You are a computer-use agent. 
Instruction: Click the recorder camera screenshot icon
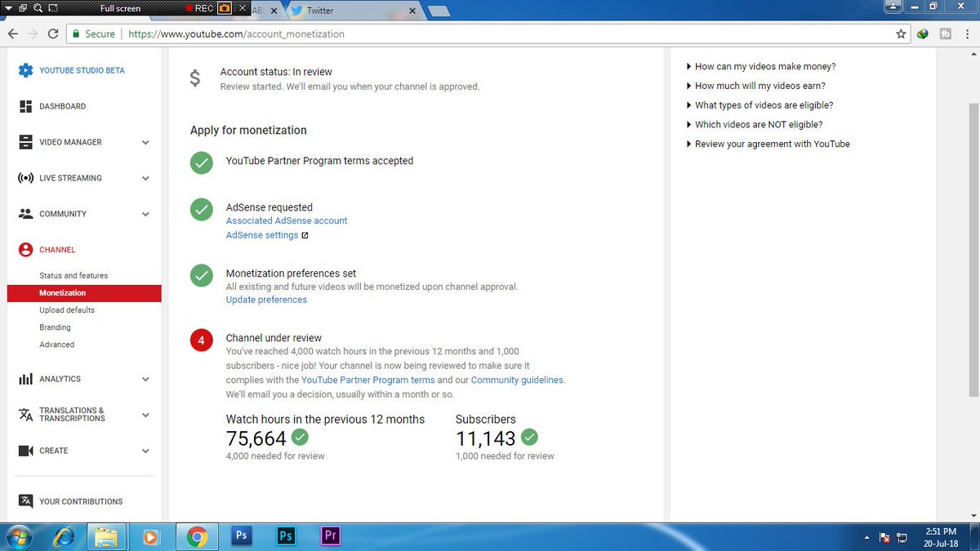pyautogui.click(x=223, y=9)
